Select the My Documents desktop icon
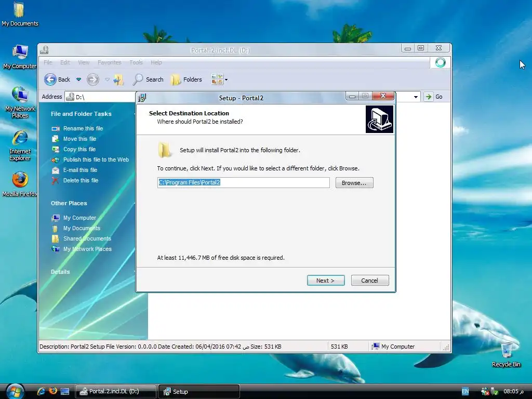 pyautogui.click(x=20, y=14)
